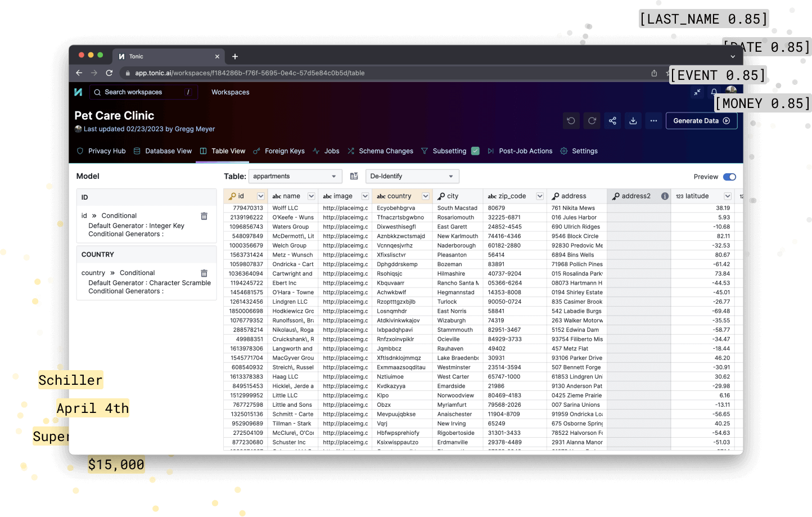The image size is (812, 517).
Task: Click the info icon on address2 column
Action: 665,196
